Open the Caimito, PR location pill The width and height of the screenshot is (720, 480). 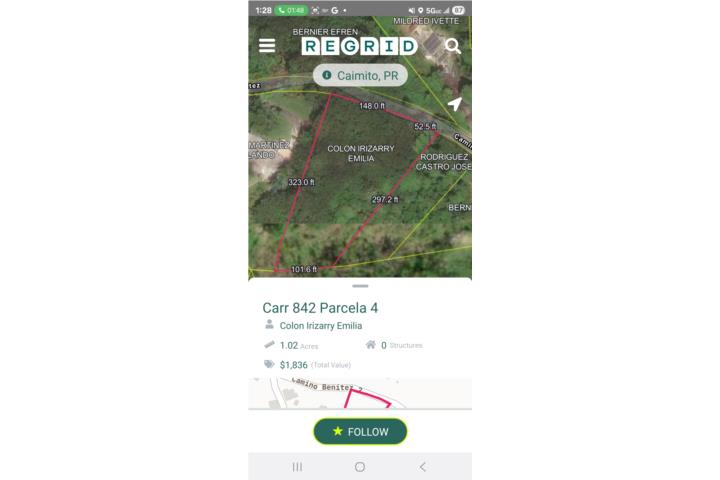coord(360,75)
